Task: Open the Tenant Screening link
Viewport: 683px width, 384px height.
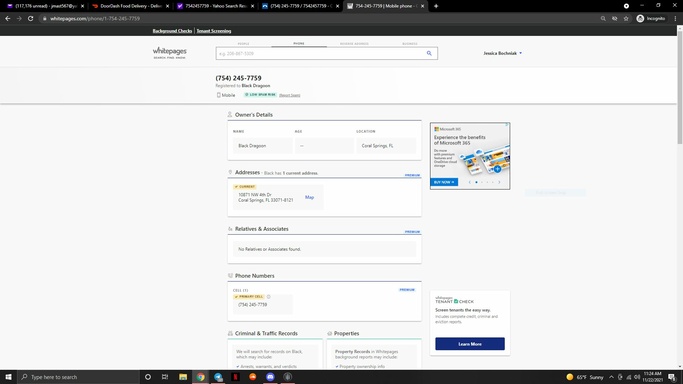Action: coord(214,31)
